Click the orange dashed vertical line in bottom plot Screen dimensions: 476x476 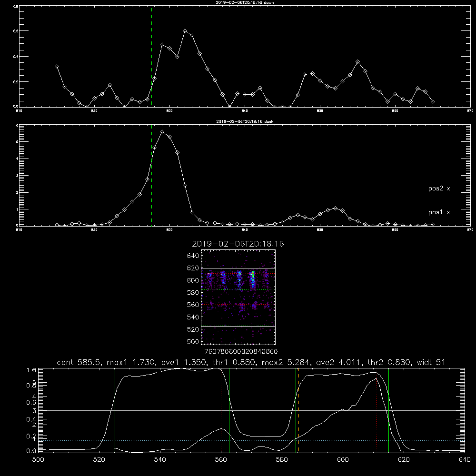point(299,410)
